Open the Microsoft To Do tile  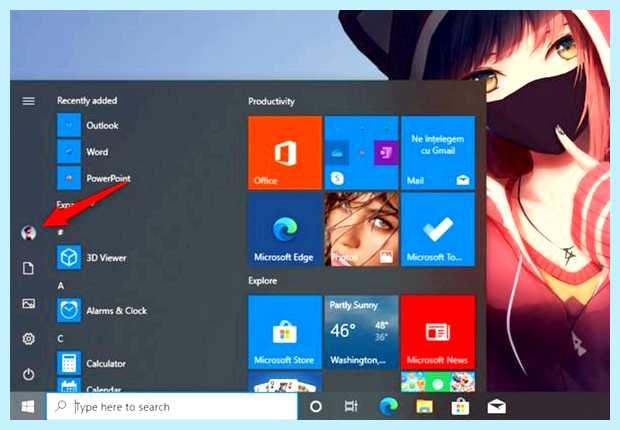pyautogui.click(x=438, y=229)
